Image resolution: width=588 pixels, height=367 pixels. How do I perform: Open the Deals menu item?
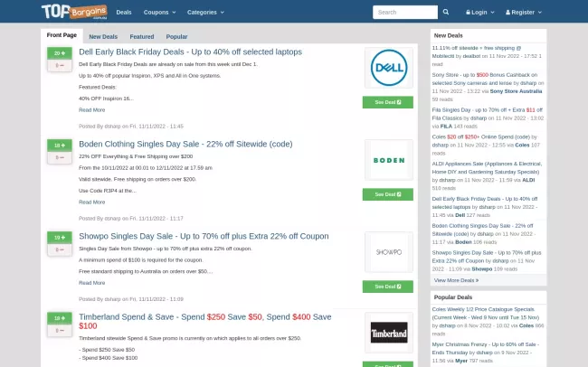(124, 13)
